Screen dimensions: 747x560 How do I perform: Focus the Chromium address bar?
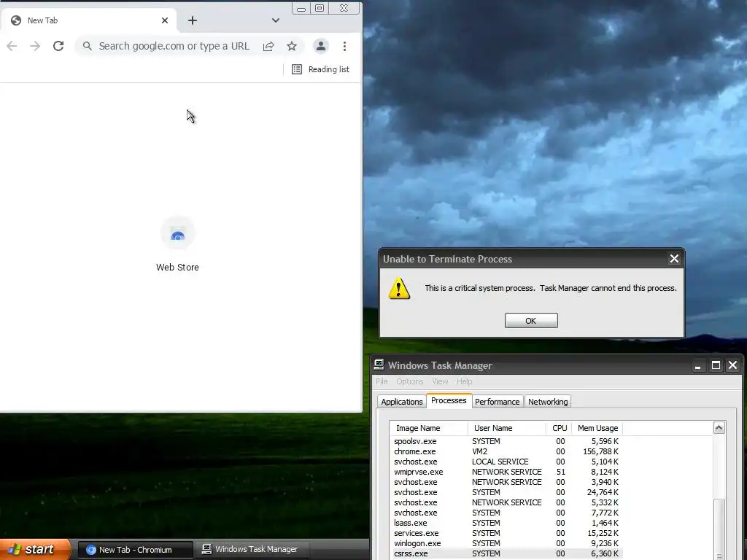(x=174, y=46)
